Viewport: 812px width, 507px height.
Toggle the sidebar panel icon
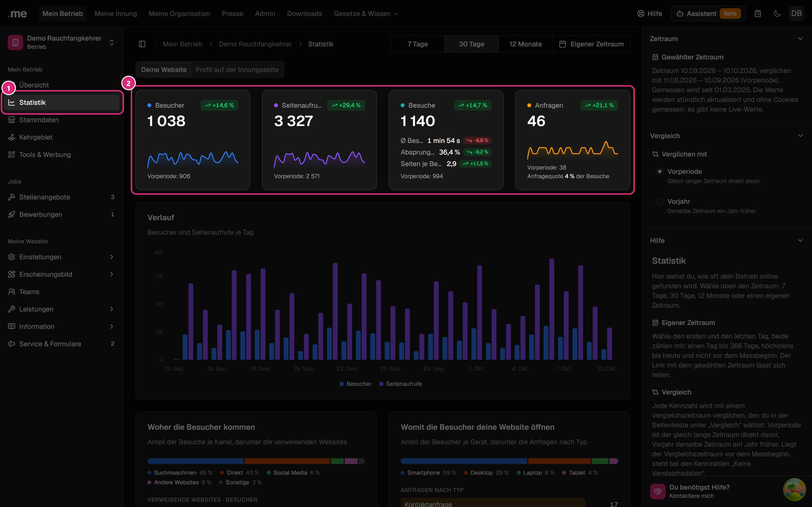coord(142,44)
